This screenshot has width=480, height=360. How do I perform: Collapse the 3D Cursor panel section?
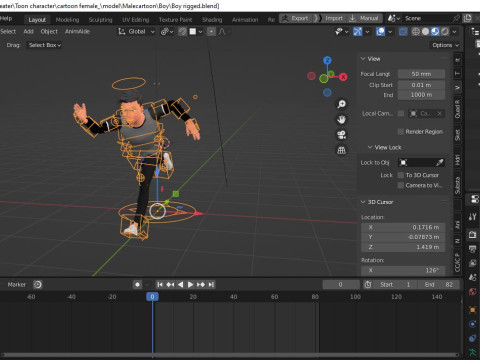363,202
